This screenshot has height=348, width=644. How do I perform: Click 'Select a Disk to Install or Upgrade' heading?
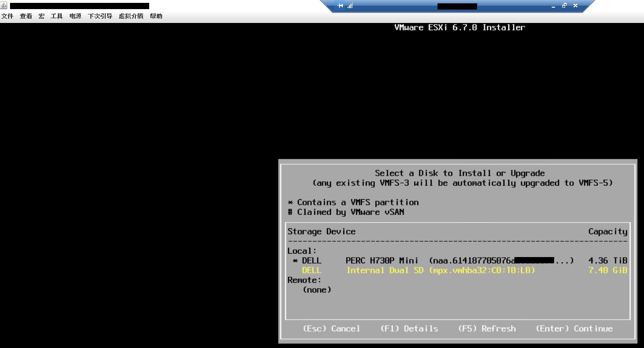click(x=459, y=173)
